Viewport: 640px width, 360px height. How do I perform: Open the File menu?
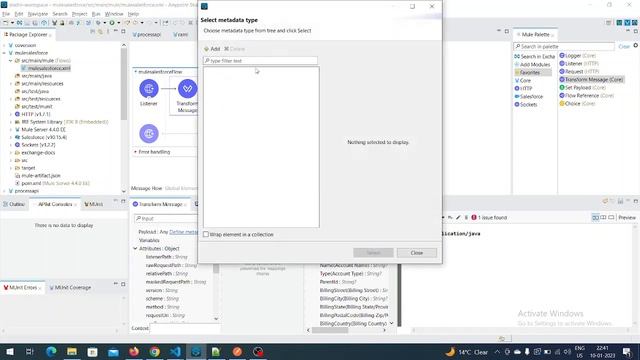[6, 14]
